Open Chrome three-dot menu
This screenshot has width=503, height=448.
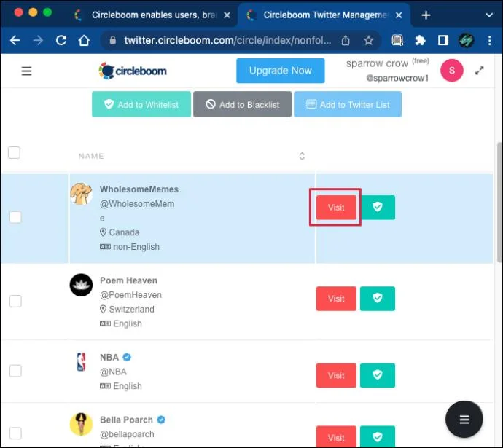click(490, 40)
